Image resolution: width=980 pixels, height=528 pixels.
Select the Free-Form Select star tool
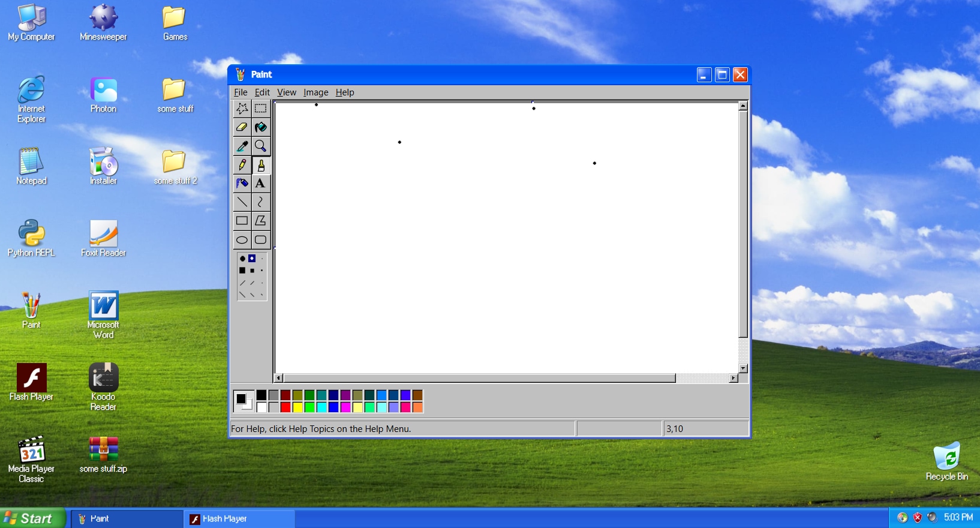(x=242, y=109)
